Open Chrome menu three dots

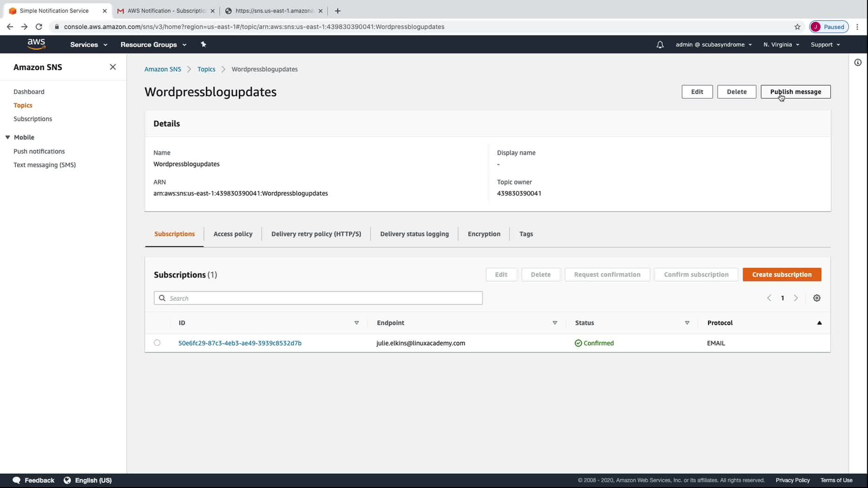point(857,26)
